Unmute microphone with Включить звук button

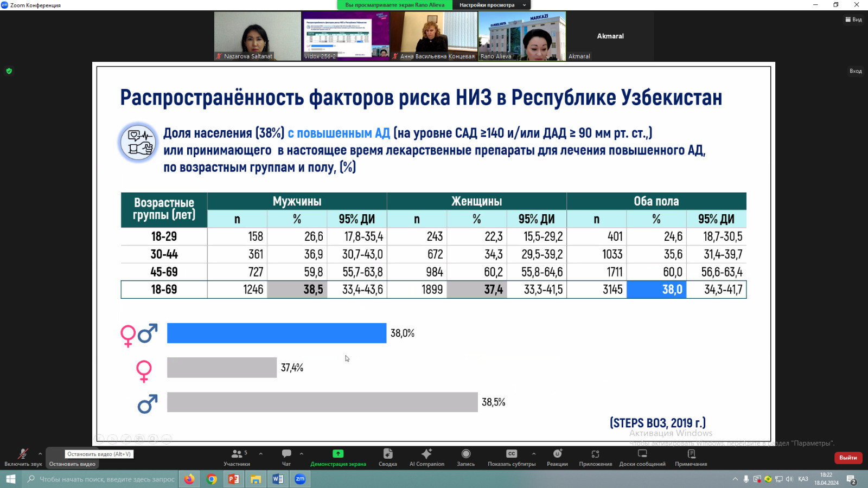click(23, 457)
